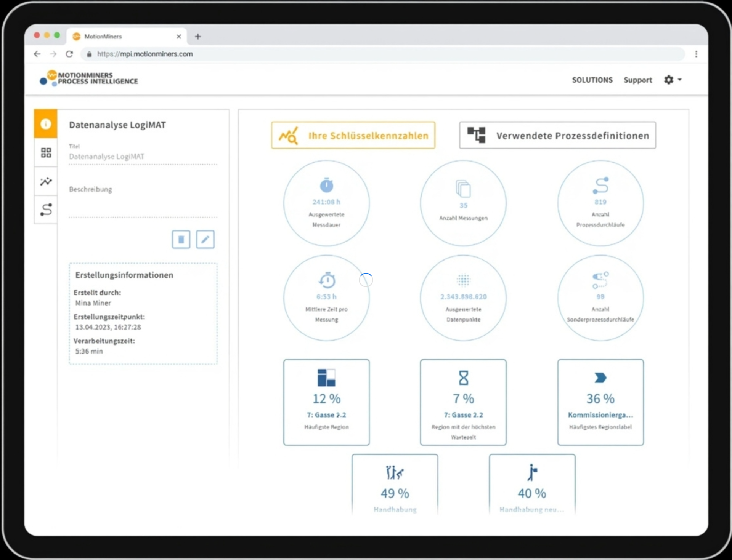The width and height of the screenshot is (732, 560).
Task: Reload the page in browser
Action: click(x=69, y=54)
